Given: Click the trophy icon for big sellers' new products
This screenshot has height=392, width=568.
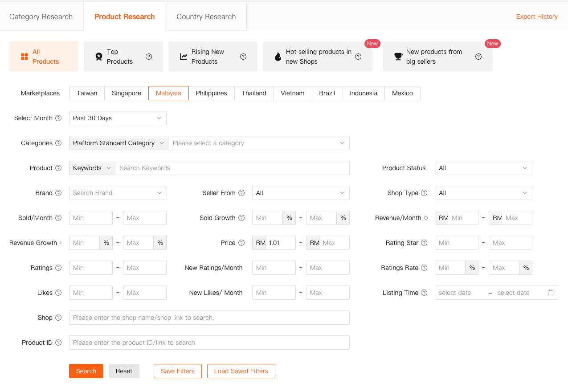Looking at the screenshot, I should click(398, 57).
